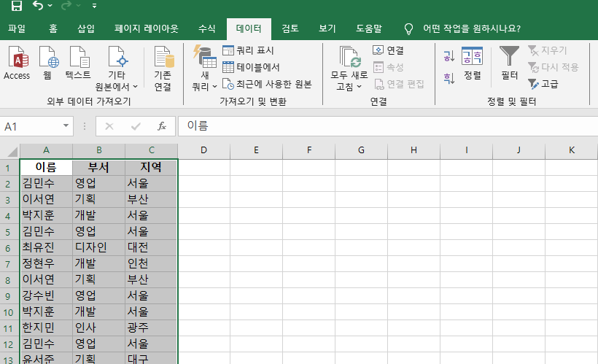Viewport: 598px width, 364px height.
Task: Select row 1 header
Action: coord(9,168)
